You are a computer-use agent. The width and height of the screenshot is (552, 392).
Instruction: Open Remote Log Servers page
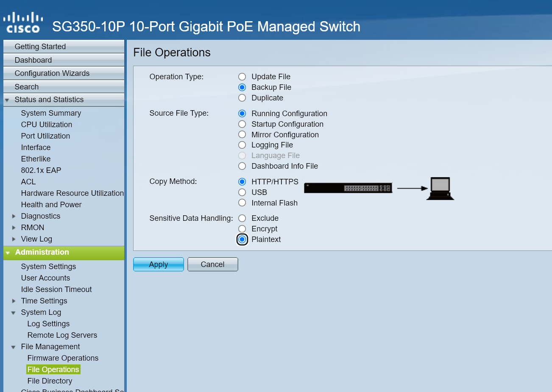(62, 335)
